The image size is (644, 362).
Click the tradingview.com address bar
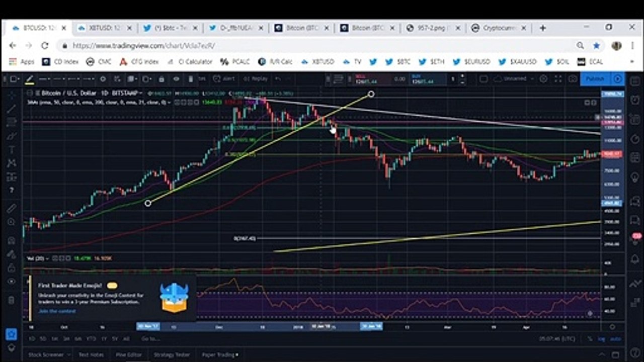(x=317, y=46)
